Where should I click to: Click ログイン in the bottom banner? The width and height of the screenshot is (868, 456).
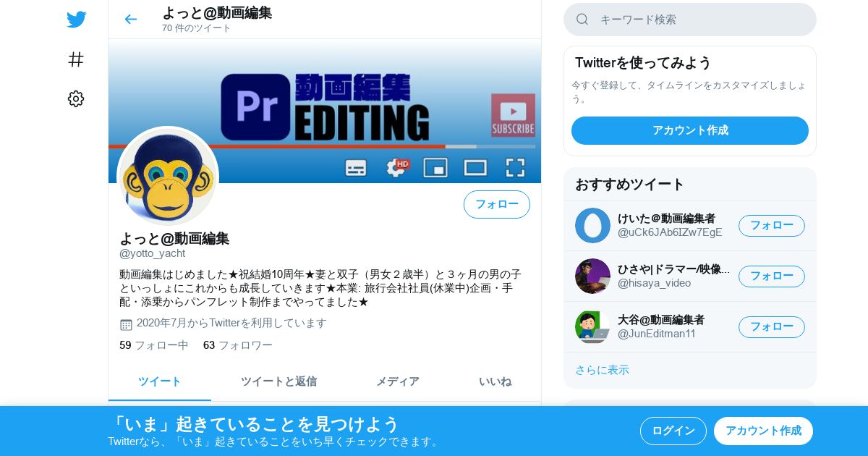pyautogui.click(x=673, y=431)
